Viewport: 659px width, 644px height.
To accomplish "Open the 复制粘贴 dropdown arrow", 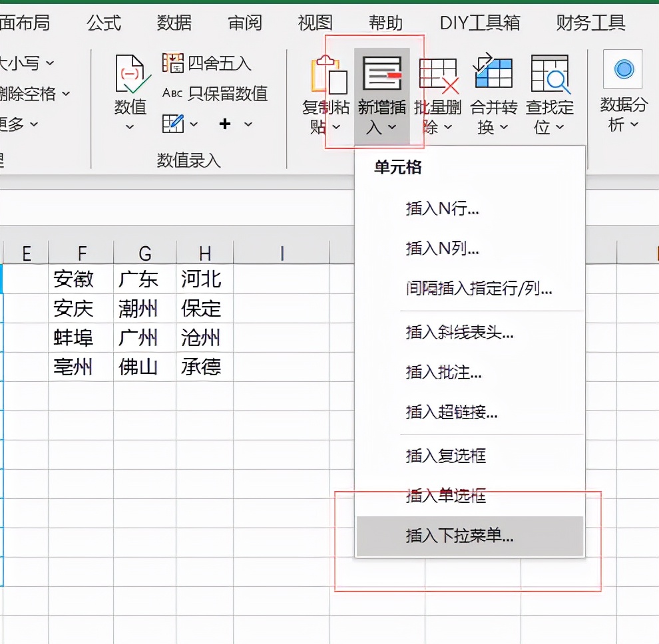I will click(x=336, y=126).
